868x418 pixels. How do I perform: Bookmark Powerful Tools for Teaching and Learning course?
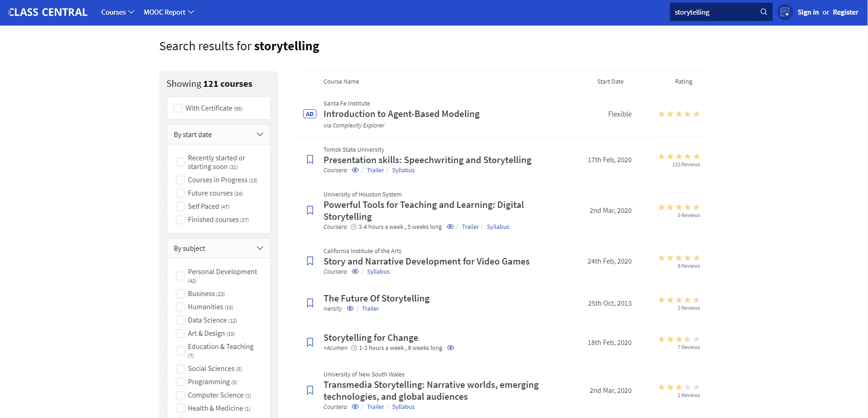point(310,210)
